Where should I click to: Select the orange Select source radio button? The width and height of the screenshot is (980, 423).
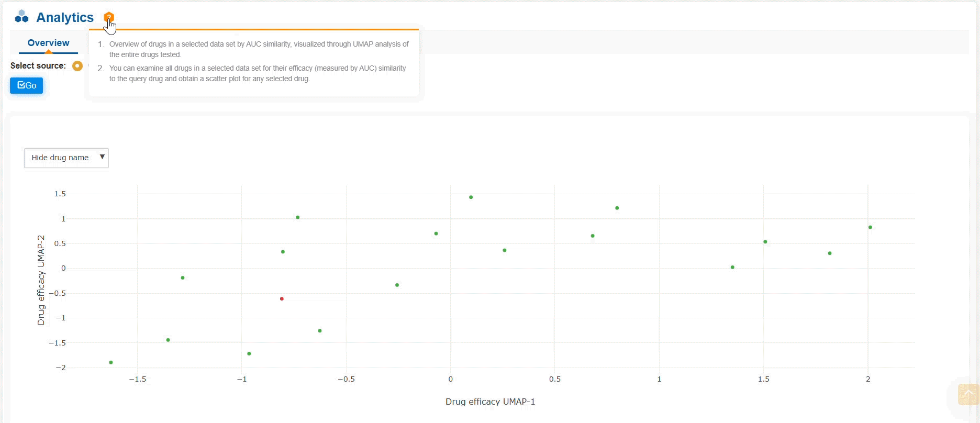click(x=77, y=66)
